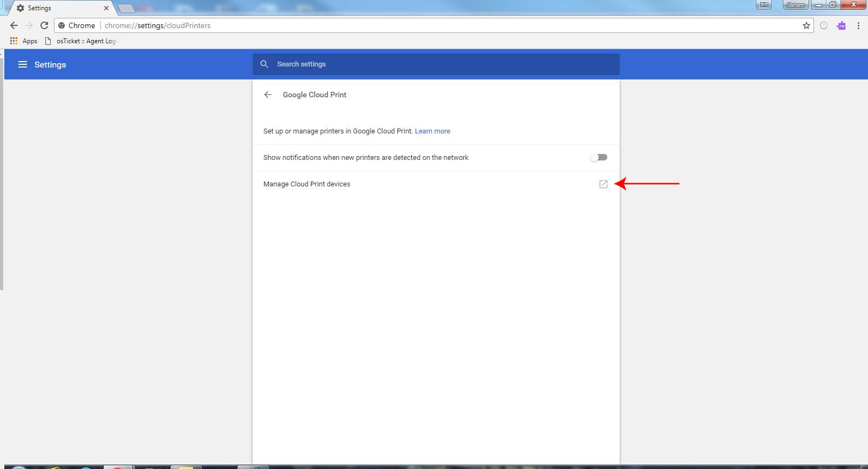The image size is (868, 469).
Task: Reload the page with the refresh icon
Action: pyautogui.click(x=44, y=25)
